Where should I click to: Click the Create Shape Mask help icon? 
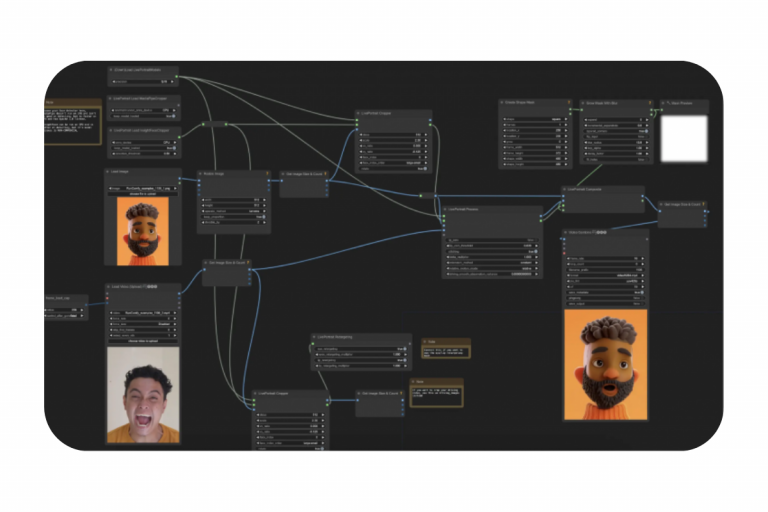tap(569, 102)
